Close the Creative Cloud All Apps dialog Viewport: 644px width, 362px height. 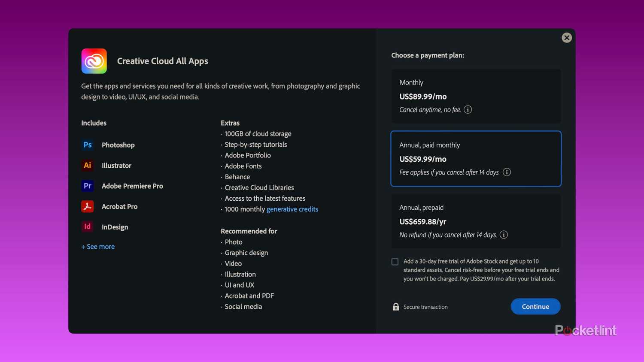(567, 37)
